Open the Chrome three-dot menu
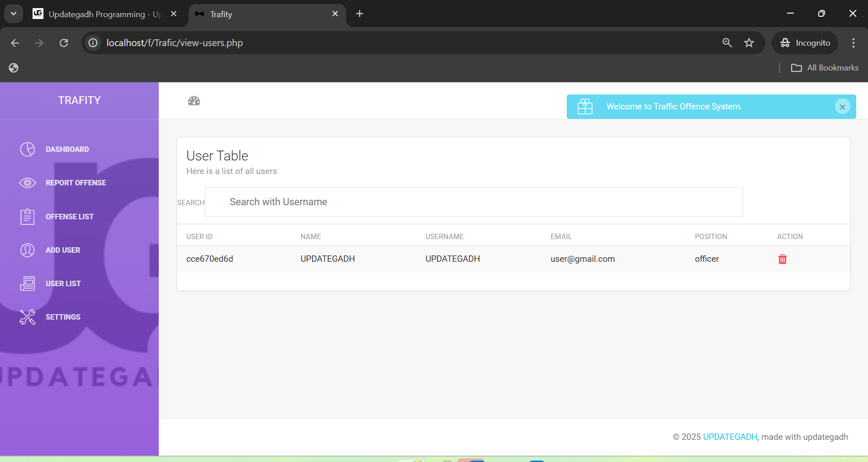868x462 pixels. [853, 43]
